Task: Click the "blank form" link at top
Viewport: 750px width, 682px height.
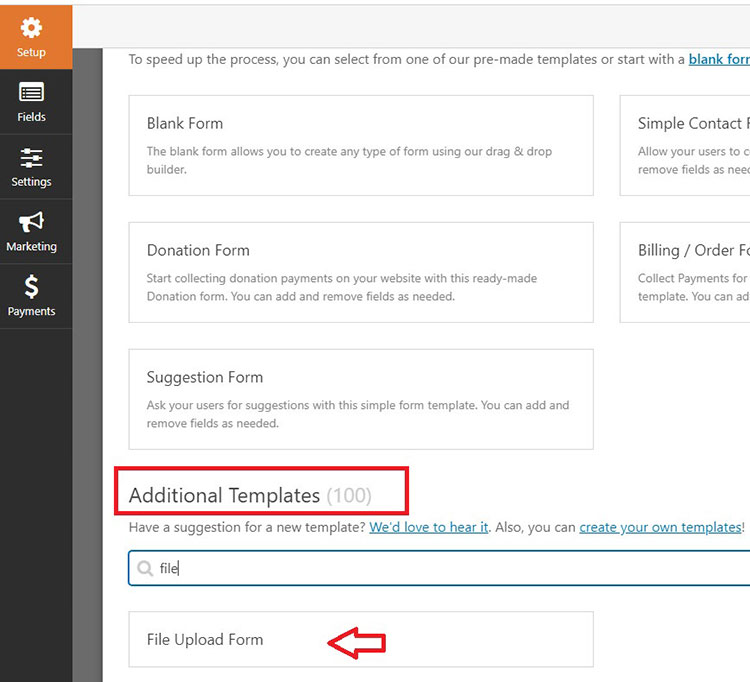Action: [718, 59]
